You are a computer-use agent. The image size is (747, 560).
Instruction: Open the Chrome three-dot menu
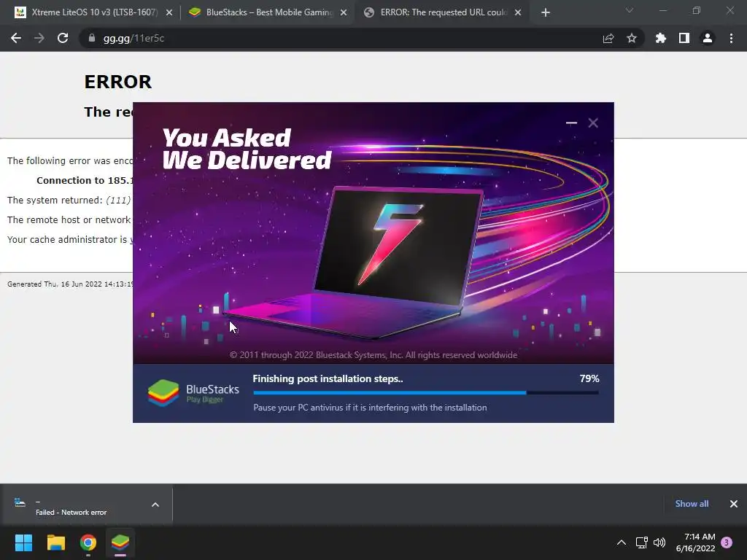[x=731, y=38]
